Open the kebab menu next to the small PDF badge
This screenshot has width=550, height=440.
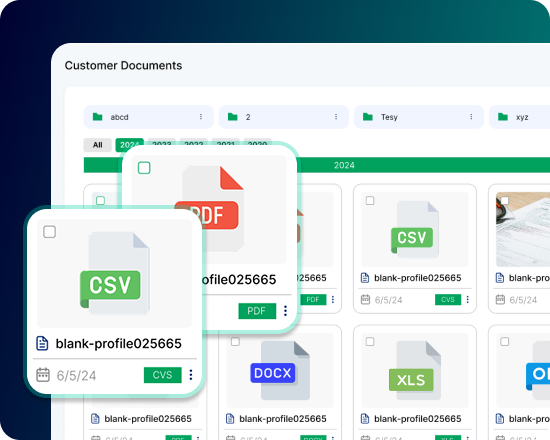pyautogui.click(x=333, y=299)
